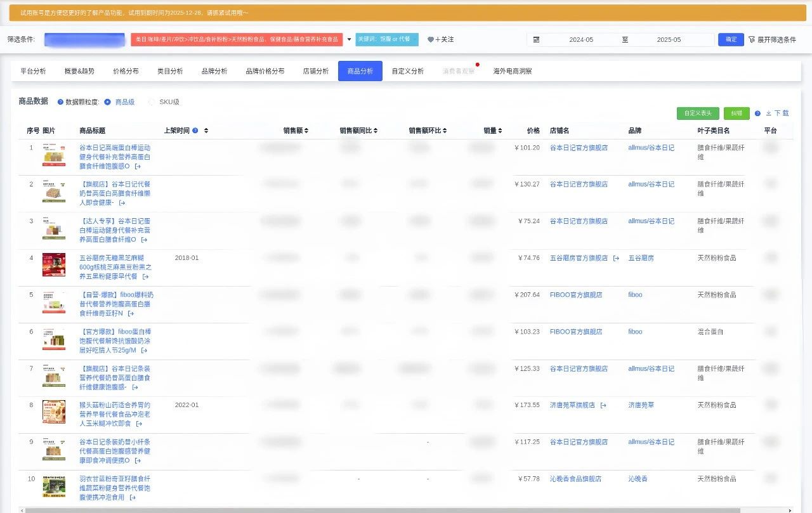Open external link icon for 五谷磨房无糖黑芝麻糊 product
The height and width of the screenshot is (513, 812).
[145, 276]
